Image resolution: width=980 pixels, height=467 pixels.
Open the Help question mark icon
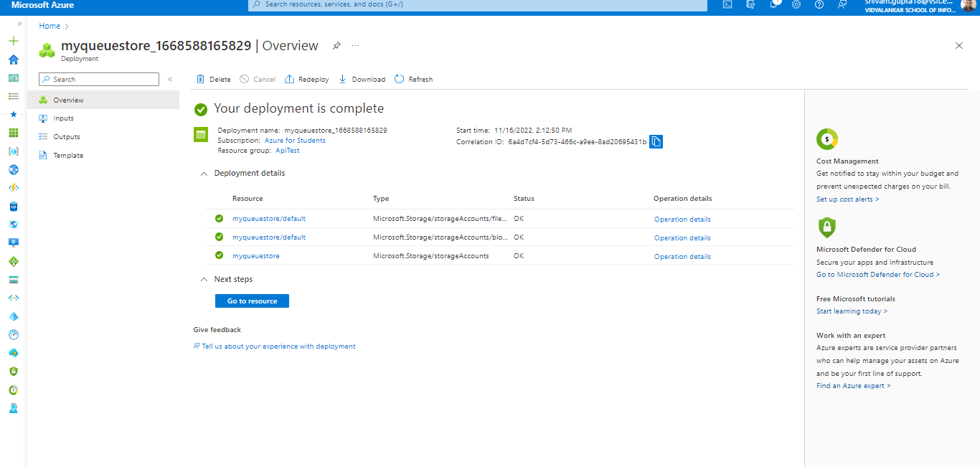click(x=819, y=4)
